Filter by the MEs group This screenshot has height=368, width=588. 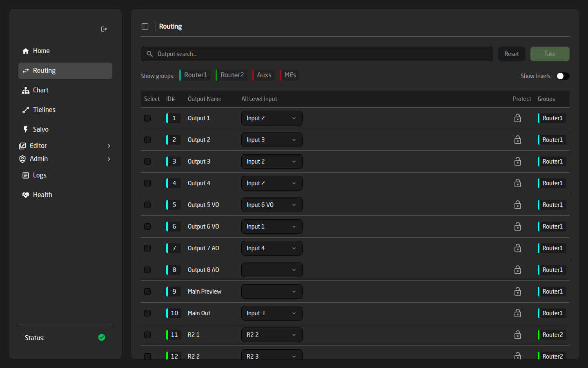click(290, 75)
